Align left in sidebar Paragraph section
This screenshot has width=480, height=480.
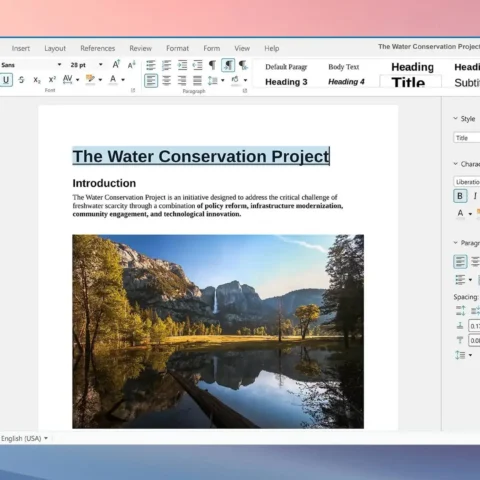(x=460, y=262)
